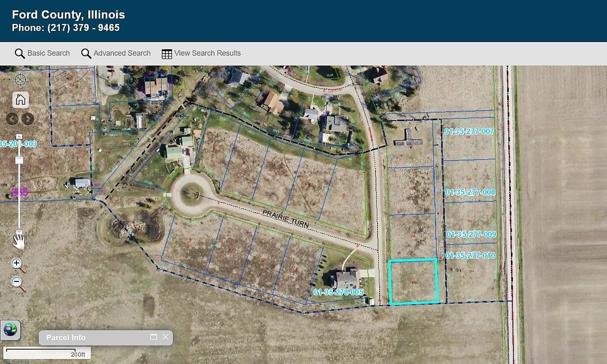The height and width of the screenshot is (364, 607).
Task: Return to the home map extent
Action: click(20, 100)
